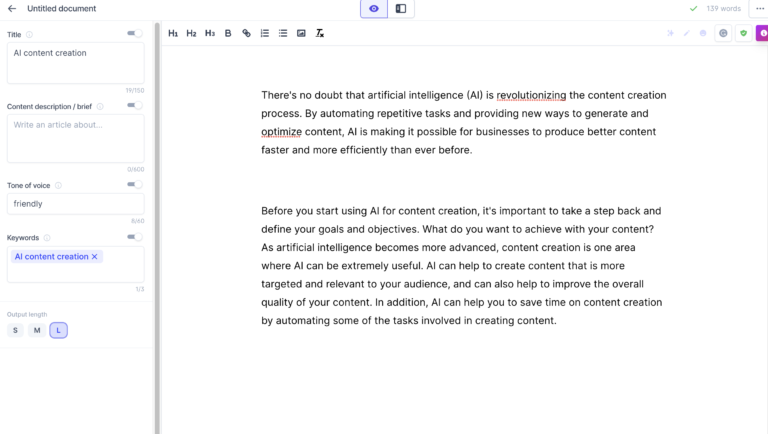
Task: Click the Tone of voice info icon
Action: click(x=58, y=185)
